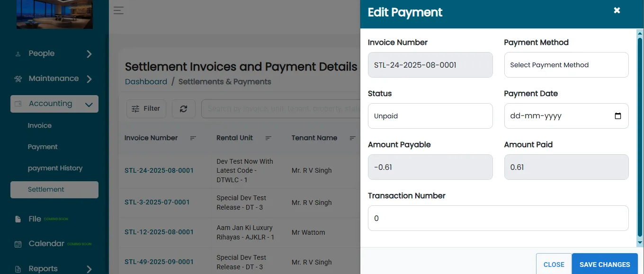Click the Reports sidebar icon
The height and width of the screenshot is (274, 644).
coord(18,269)
